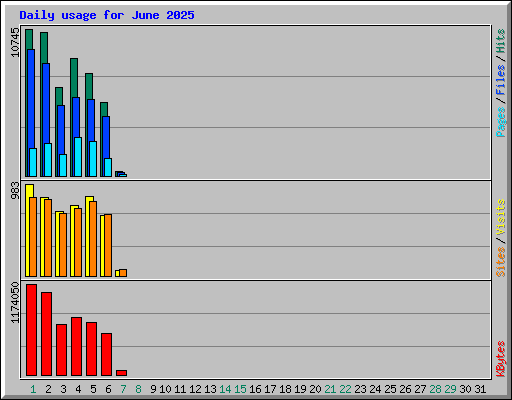Click day 2 on the date axis
The height and width of the screenshot is (400, 512).
pos(48,389)
